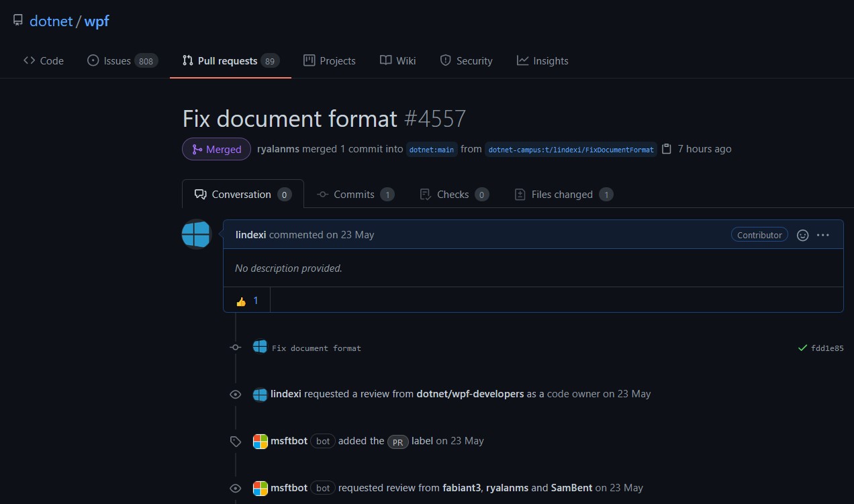Open the three-dot comment options menu
The image size is (854, 504).
point(823,236)
